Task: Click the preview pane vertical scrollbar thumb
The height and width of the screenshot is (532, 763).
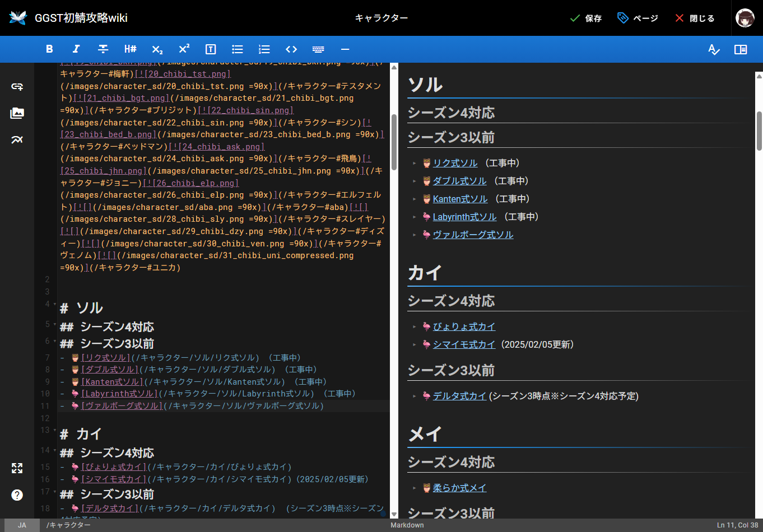Action: point(759,131)
